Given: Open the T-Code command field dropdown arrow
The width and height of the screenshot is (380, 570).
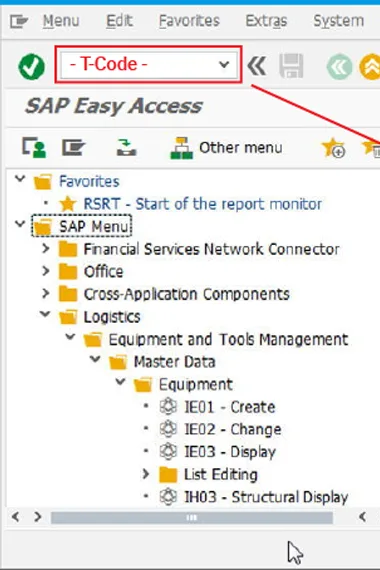Looking at the screenshot, I should (x=224, y=65).
